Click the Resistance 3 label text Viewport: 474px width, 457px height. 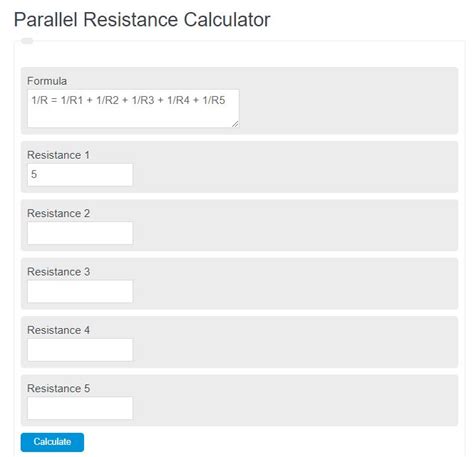click(58, 272)
